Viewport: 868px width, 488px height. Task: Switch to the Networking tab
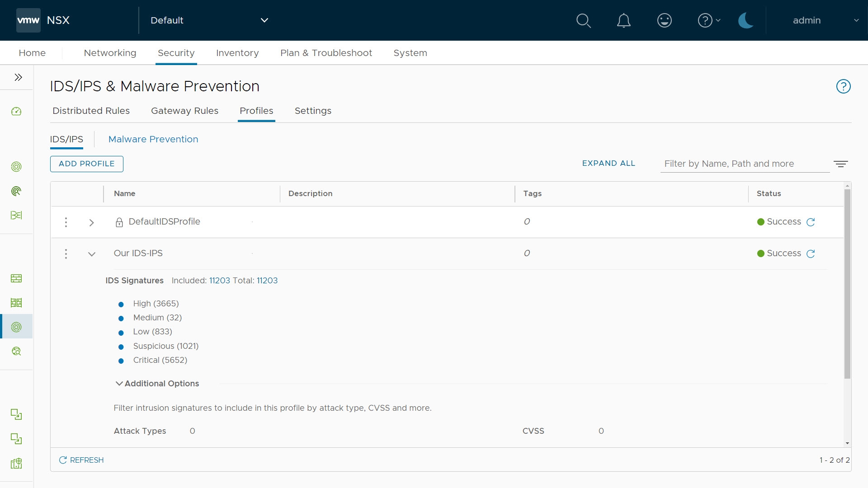point(110,53)
